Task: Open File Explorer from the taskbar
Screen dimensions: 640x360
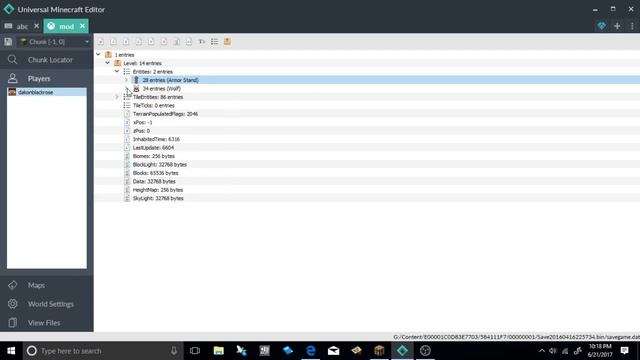Action: [219, 351]
